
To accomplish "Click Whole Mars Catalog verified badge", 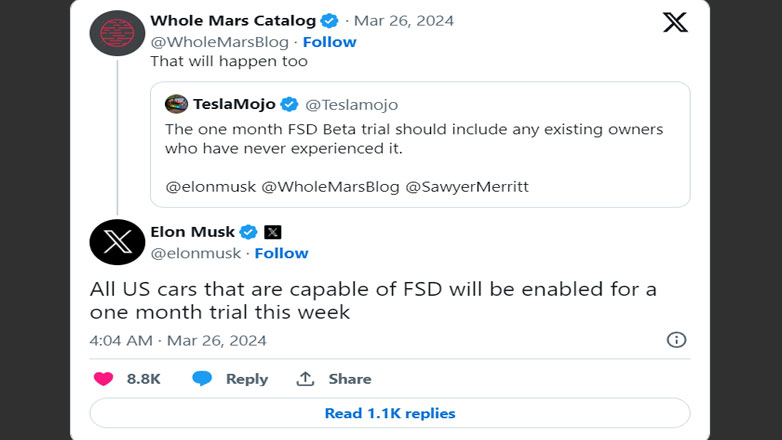I will pyautogui.click(x=328, y=20).
